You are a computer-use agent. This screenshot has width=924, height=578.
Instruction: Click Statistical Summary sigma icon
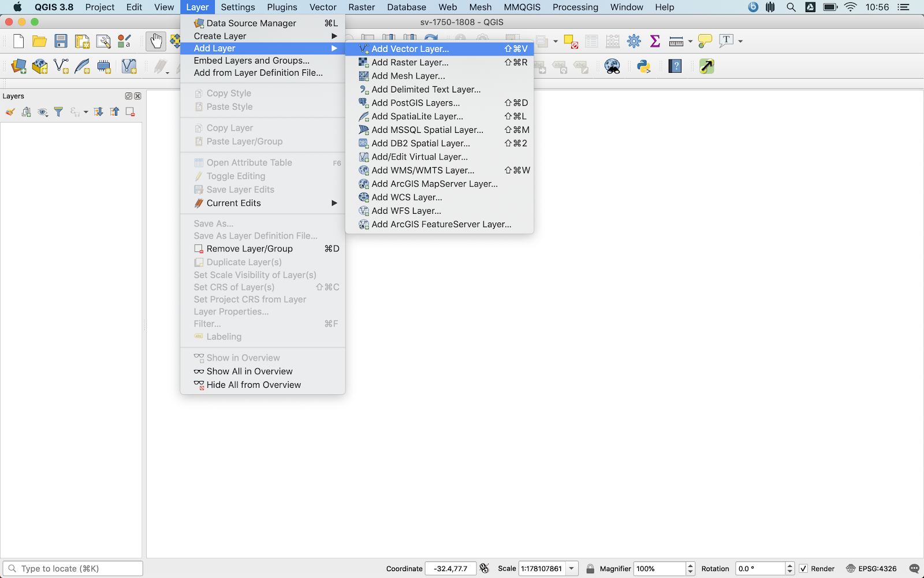[x=655, y=41]
